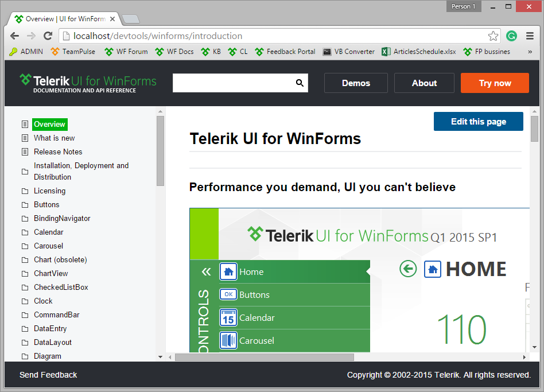
Task: Open the Chrome menu hamburger icon
Action: 530,36
